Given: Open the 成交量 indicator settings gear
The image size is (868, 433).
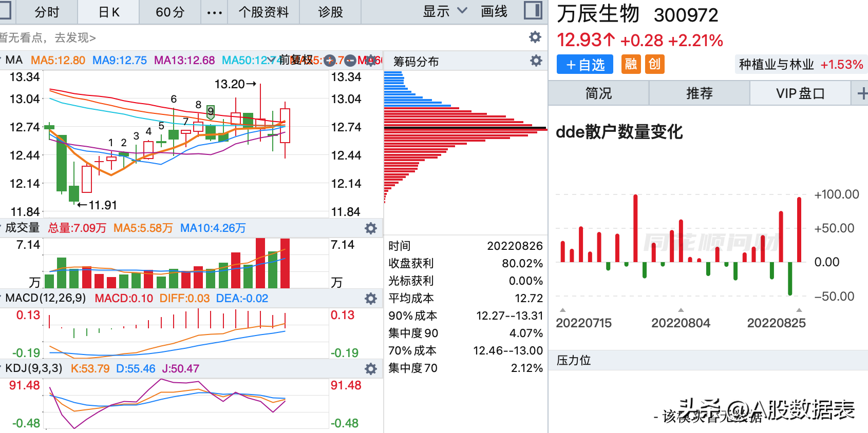Looking at the screenshot, I should tap(371, 228).
